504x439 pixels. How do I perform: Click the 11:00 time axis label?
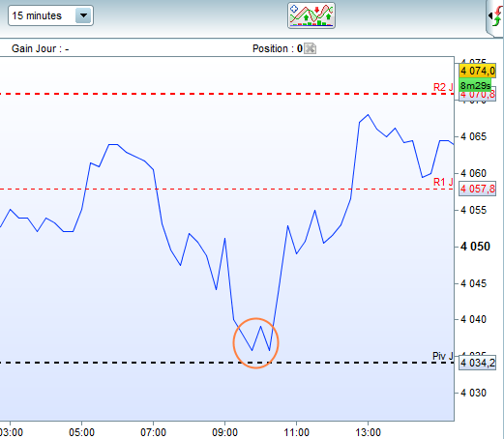[x=296, y=432]
